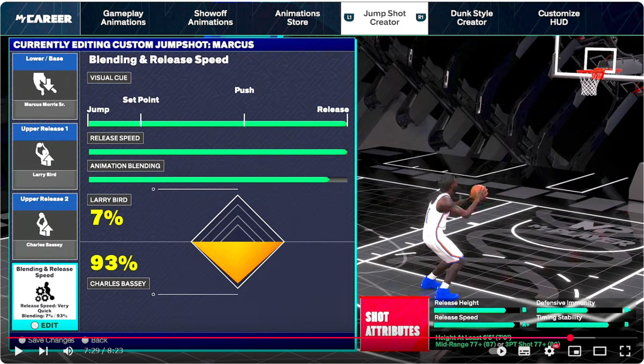Enter full screen mode

point(625,351)
